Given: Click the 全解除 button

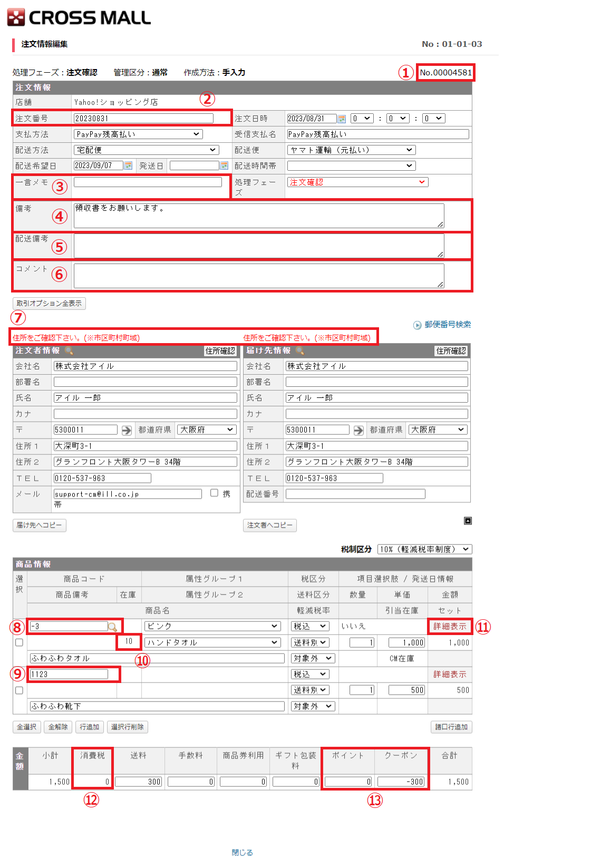Looking at the screenshot, I should coord(58,727).
